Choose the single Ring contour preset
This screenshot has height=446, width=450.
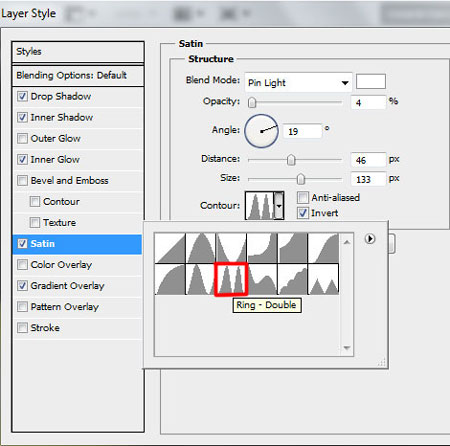pyautogui.click(x=201, y=279)
